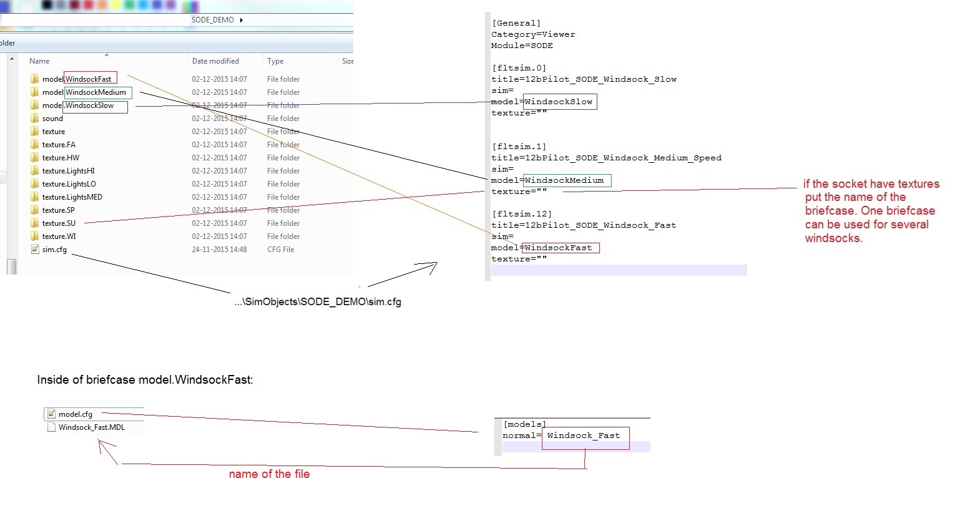Click the texture.LightsHI folder icon
Viewport: 980px width, 511px height.
[34, 171]
